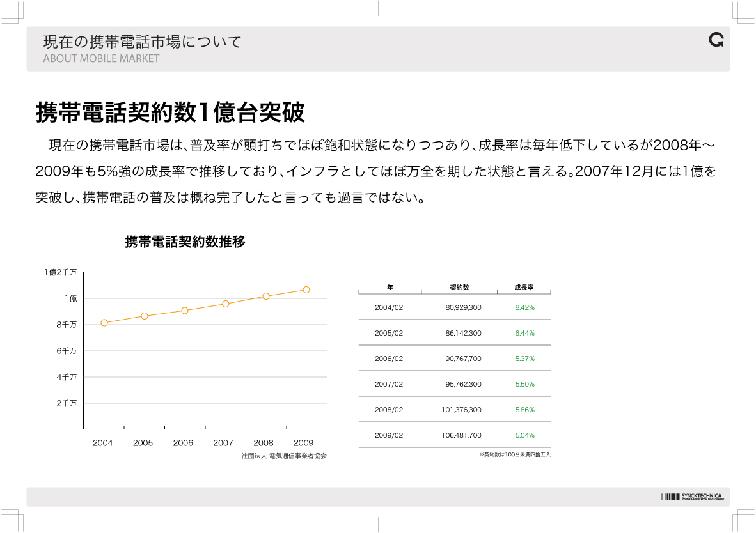Click the circular G logo in the header

point(716,40)
